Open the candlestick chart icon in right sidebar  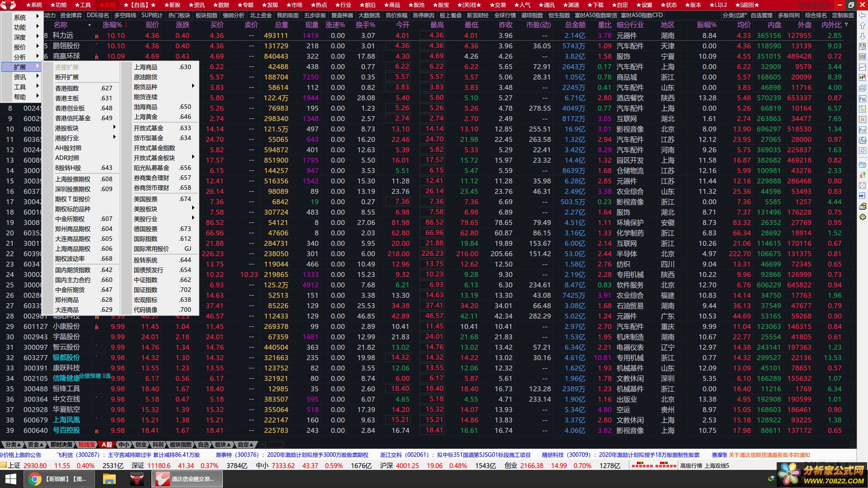863,78
